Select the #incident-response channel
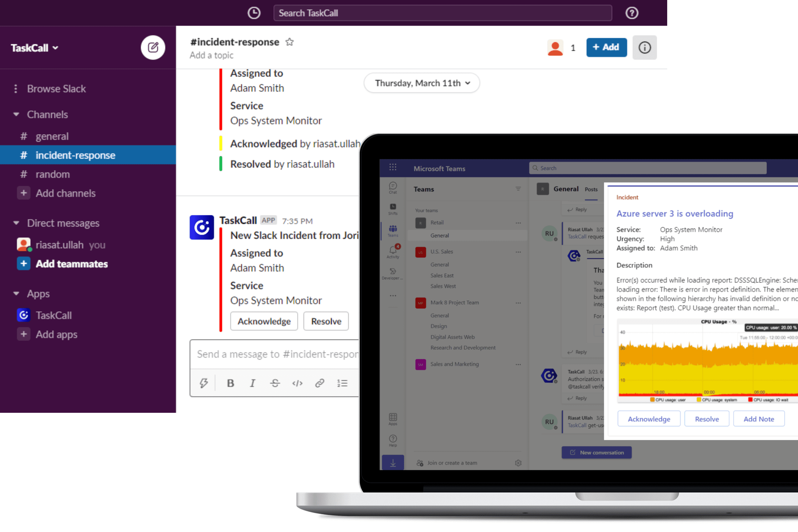The image size is (798, 532). [88, 155]
